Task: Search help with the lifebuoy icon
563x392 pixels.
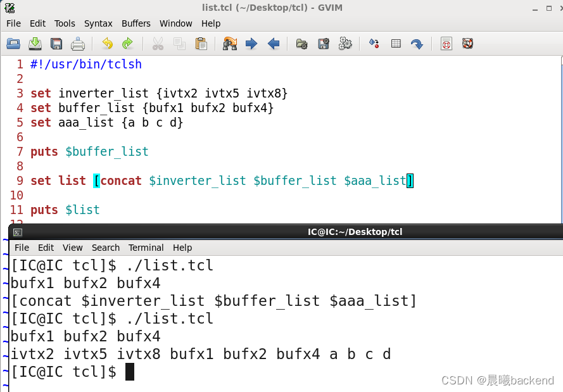Action: (x=467, y=44)
